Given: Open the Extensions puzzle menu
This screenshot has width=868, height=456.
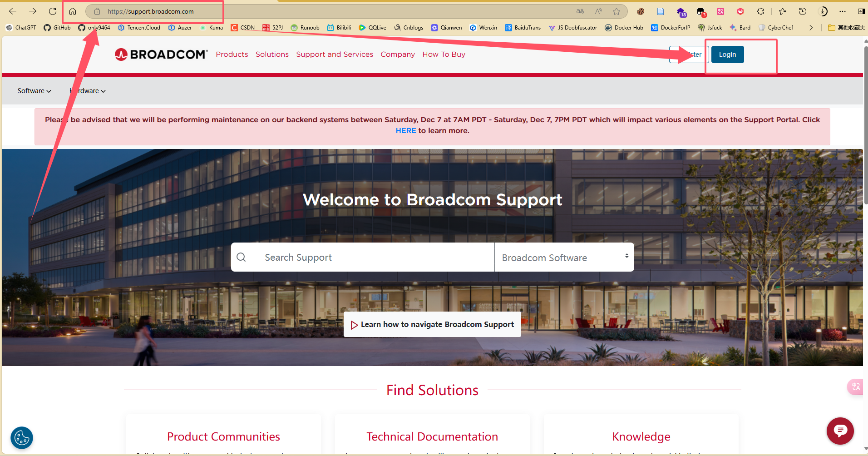Looking at the screenshot, I should [760, 11].
